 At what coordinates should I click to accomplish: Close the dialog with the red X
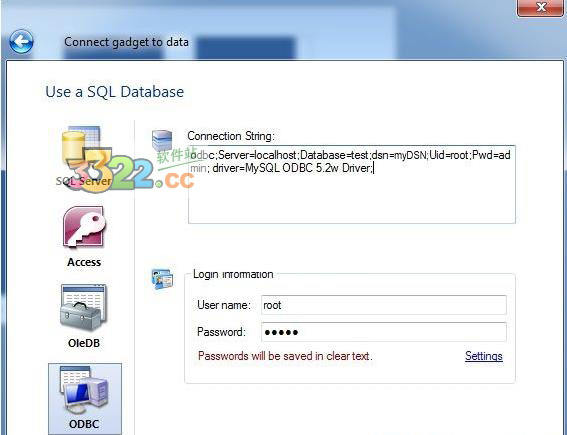[x=541, y=8]
